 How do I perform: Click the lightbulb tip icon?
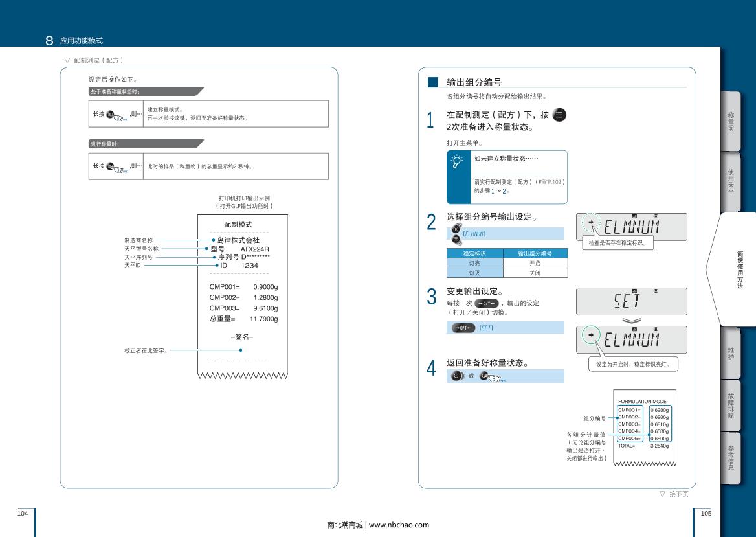tap(458, 161)
